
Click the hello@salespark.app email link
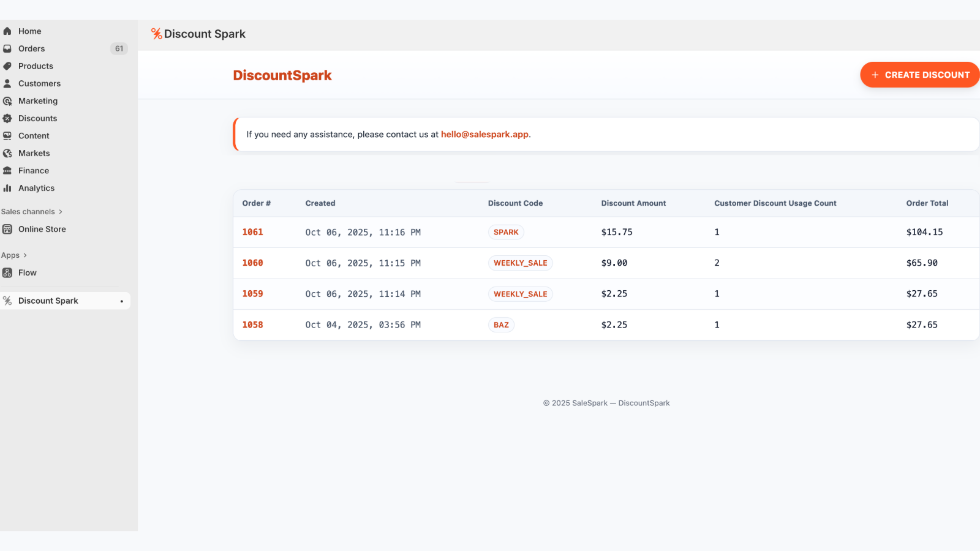point(484,134)
